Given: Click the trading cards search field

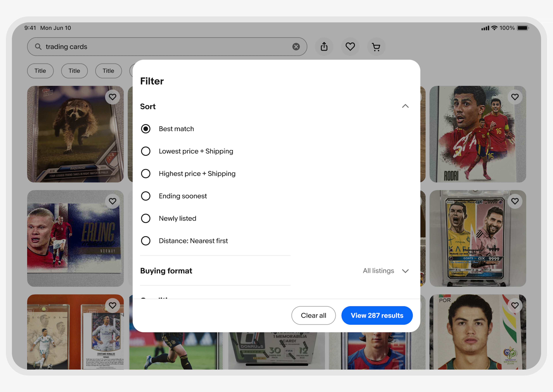Looking at the screenshot, I should click(x=167, y=47).
